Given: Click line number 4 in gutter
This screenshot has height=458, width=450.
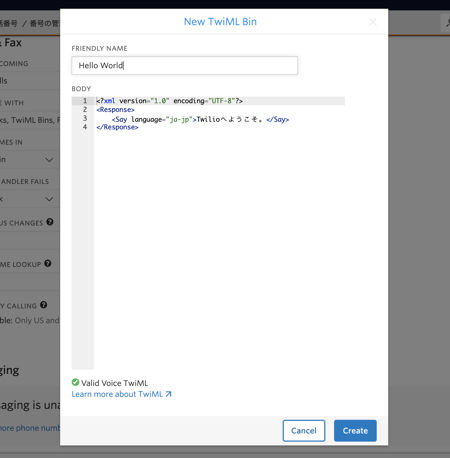Looking at the screenshot, I should (85, 127).
